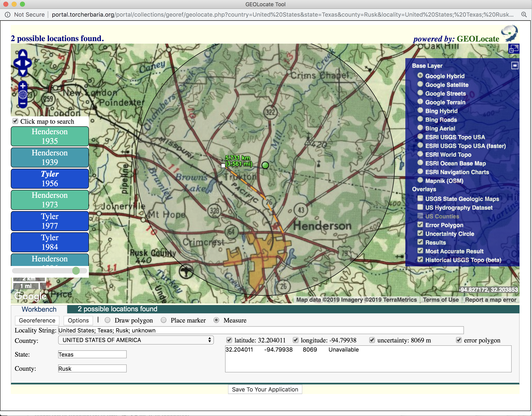Select Bing Hybrid base layer
This screenshot has height=416, width=532.
[x=420, y=110]
